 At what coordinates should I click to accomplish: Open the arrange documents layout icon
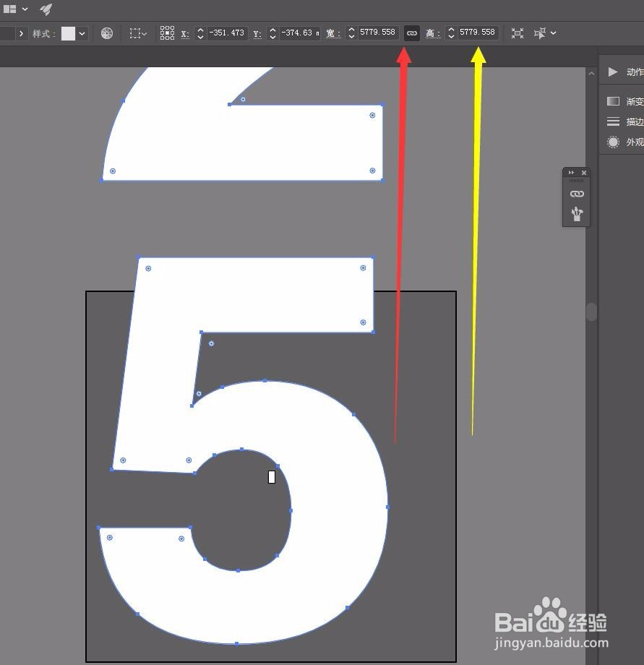click(9, 9)
